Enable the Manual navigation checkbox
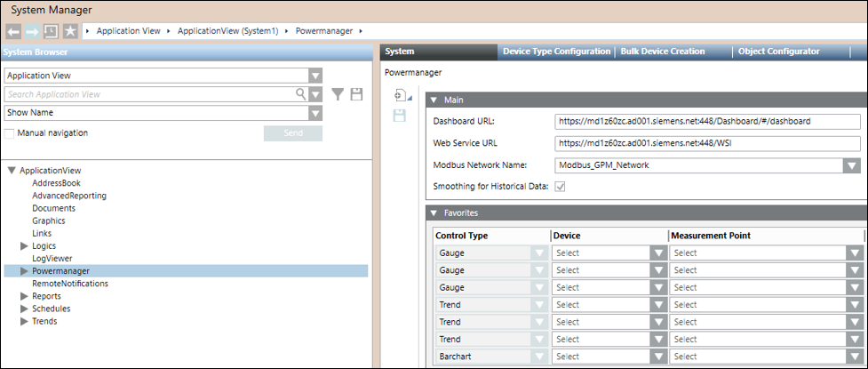The width and height of the screenshot is (868, 369). [10, 133]
